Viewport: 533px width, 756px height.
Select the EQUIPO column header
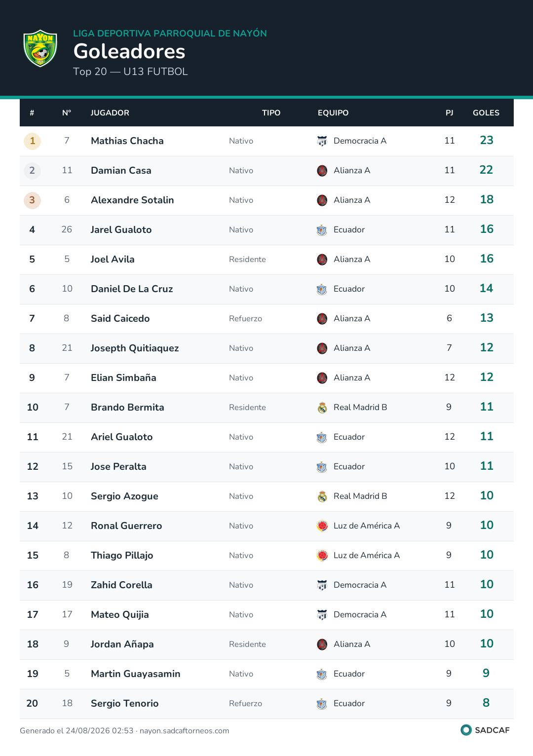[333, 113]
